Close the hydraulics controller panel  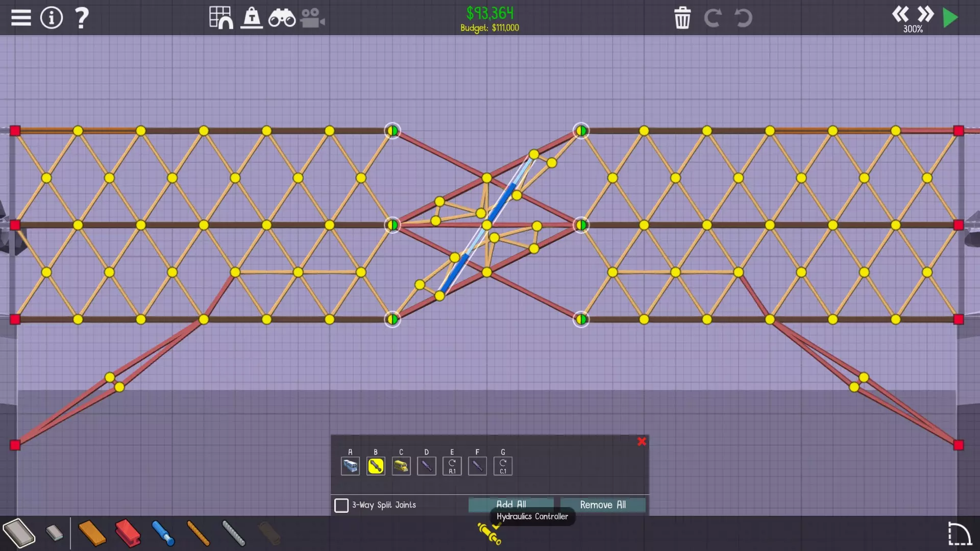[x=642, y=442]
